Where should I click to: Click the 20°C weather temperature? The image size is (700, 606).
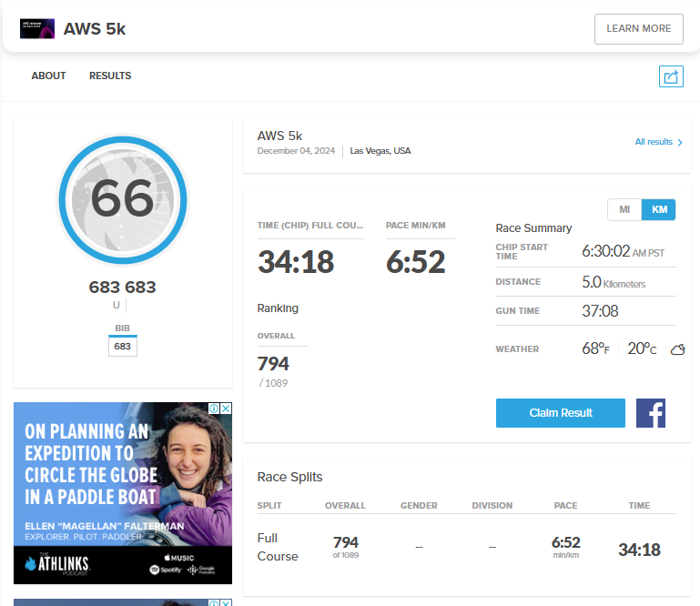642,348
